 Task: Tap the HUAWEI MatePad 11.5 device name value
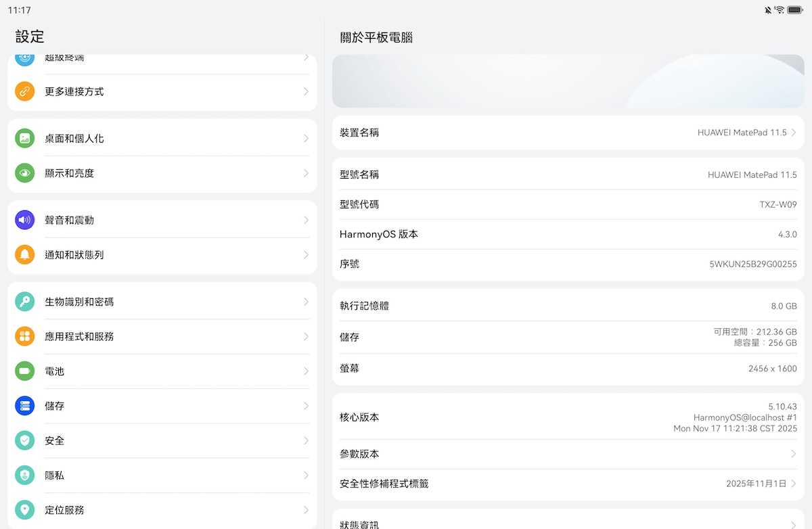742,133
